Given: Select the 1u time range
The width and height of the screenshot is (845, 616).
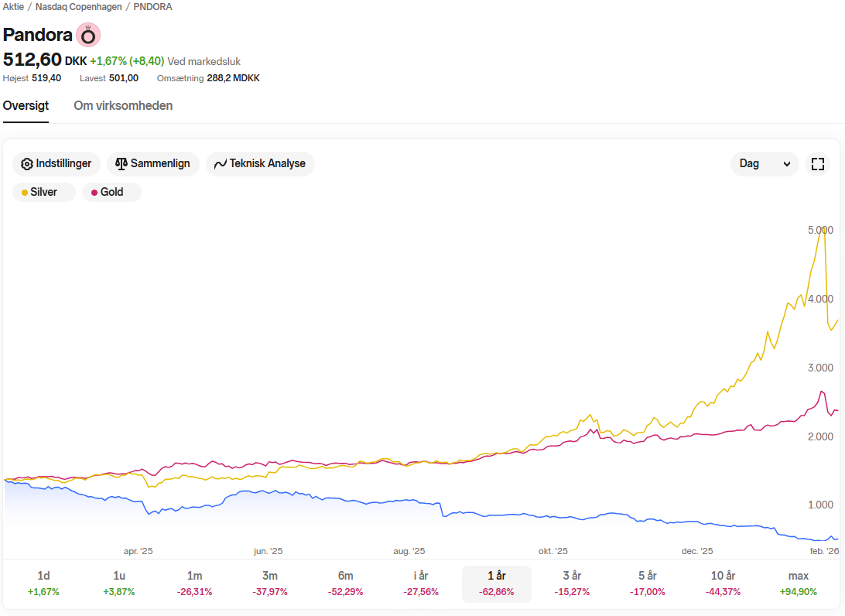Looking at the screenshot, I should (119, 583).
